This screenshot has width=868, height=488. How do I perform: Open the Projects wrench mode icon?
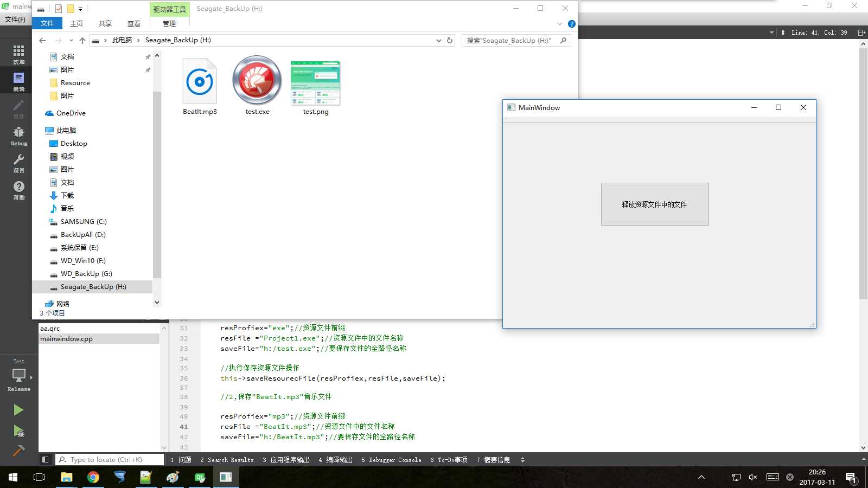19,163
